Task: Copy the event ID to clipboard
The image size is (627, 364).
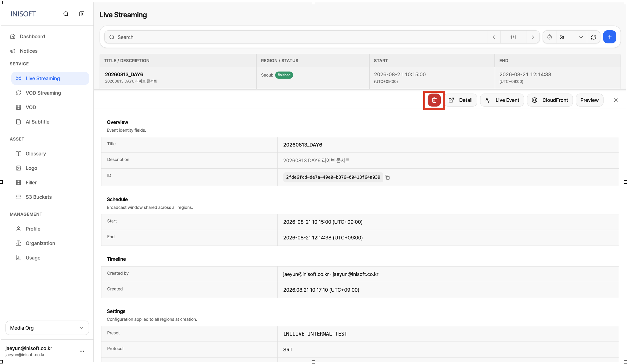Action: [387, 177]
